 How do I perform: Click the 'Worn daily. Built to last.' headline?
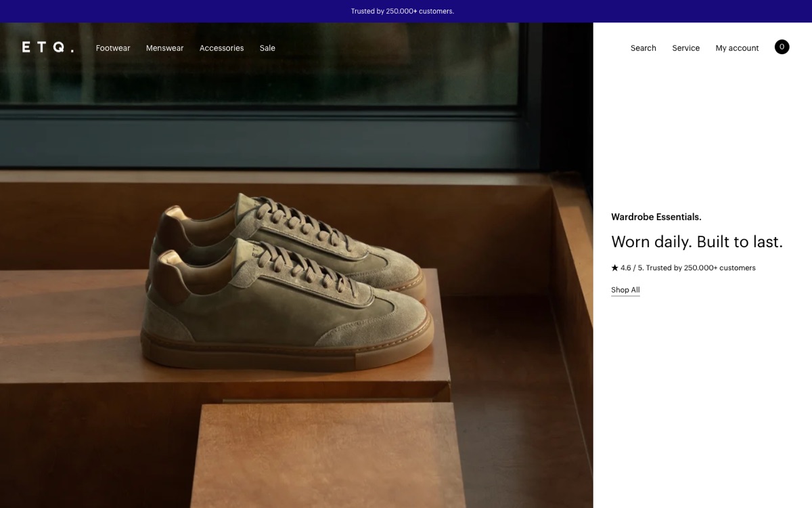click(x=697, y=242)
